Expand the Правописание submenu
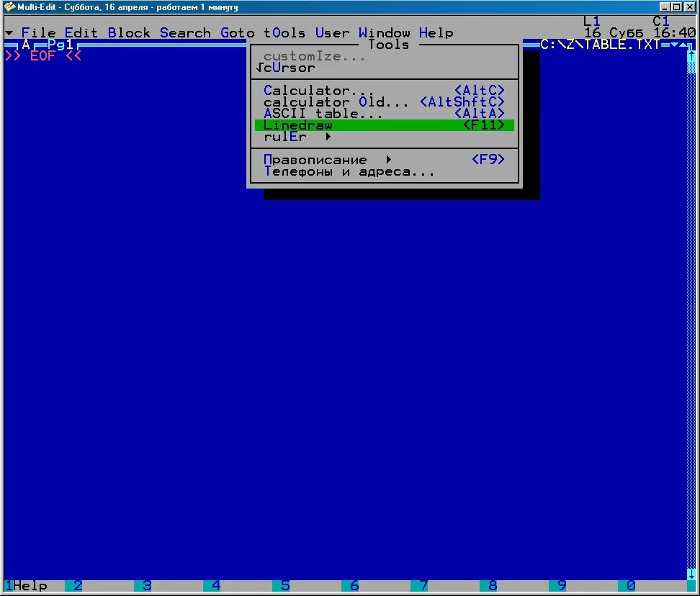700x596 pixels. [x=385, y=160]
